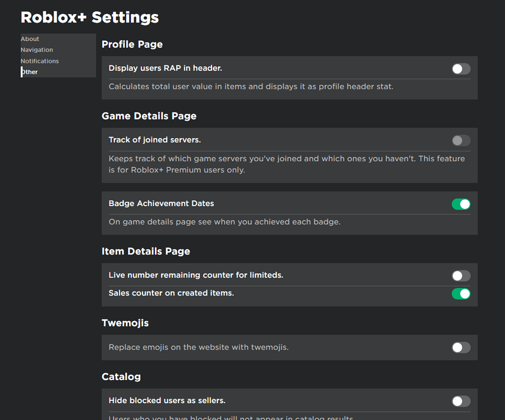The height and width of the screenshot is (420, 505).
Task: Open the "Navigation" settings section
Action: coord(36,49)
